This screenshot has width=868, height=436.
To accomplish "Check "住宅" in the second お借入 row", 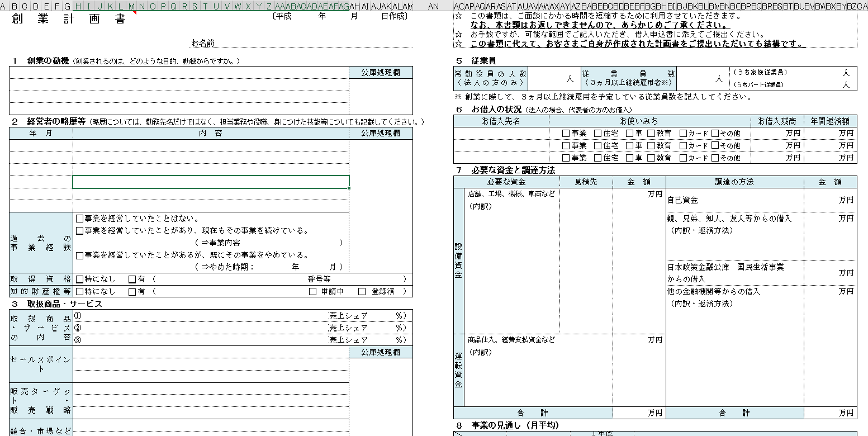I will tap(597, 146).
